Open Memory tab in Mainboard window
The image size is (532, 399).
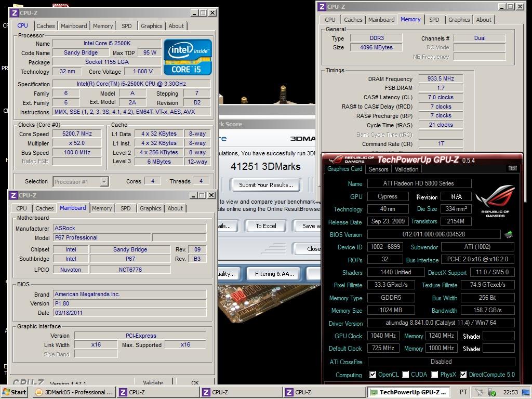coord(102,209)
